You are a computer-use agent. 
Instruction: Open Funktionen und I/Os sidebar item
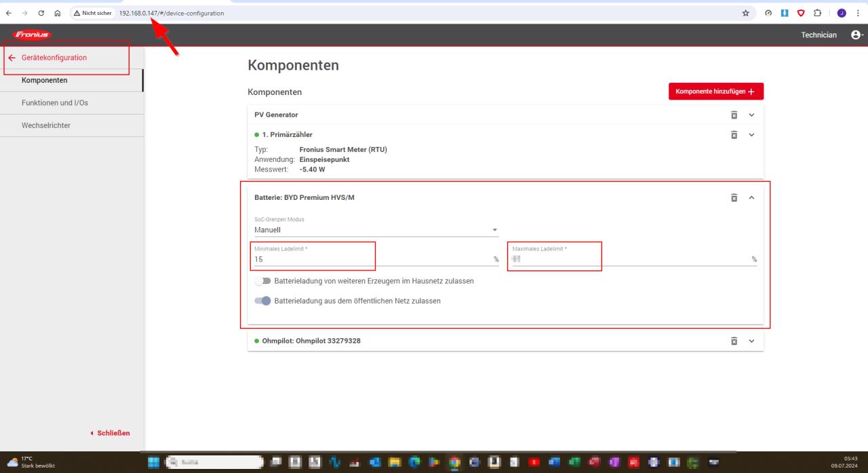pyautogui.click(x=71, y=103)
